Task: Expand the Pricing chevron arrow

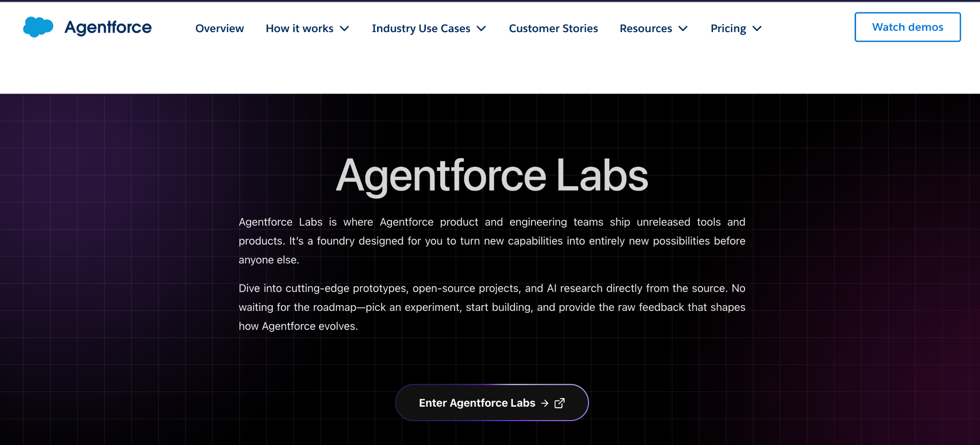Action: click(757, 29)
